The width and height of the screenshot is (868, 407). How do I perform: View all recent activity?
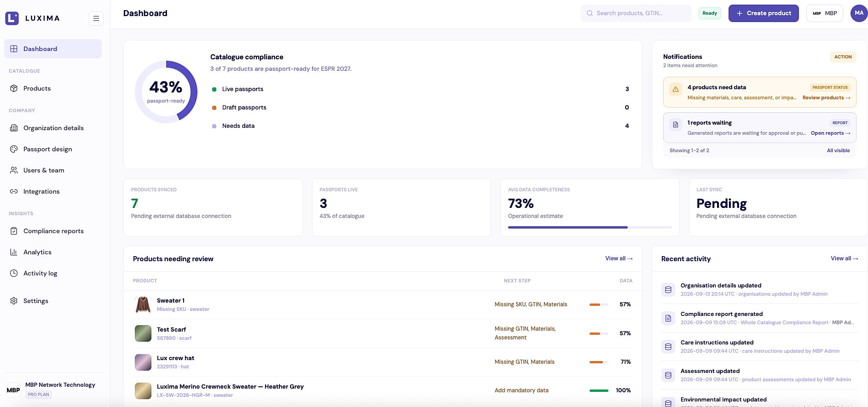coord(845,258)
